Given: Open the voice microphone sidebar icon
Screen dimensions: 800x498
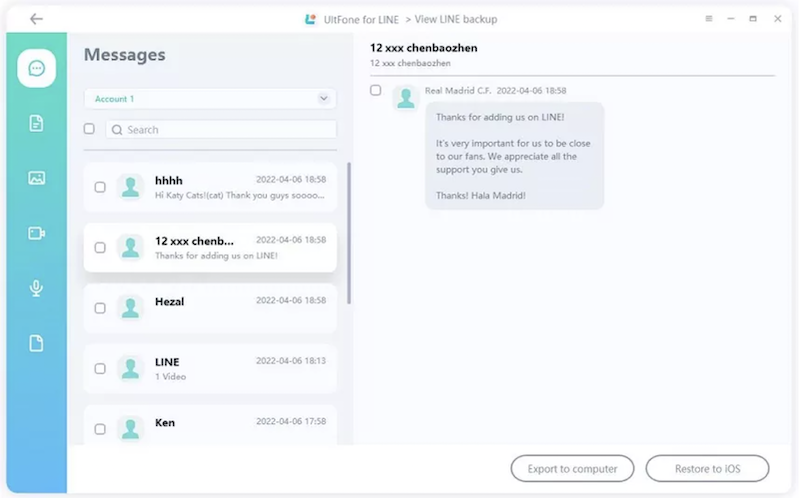Looking at the screenshot, I should pos(37,288).
